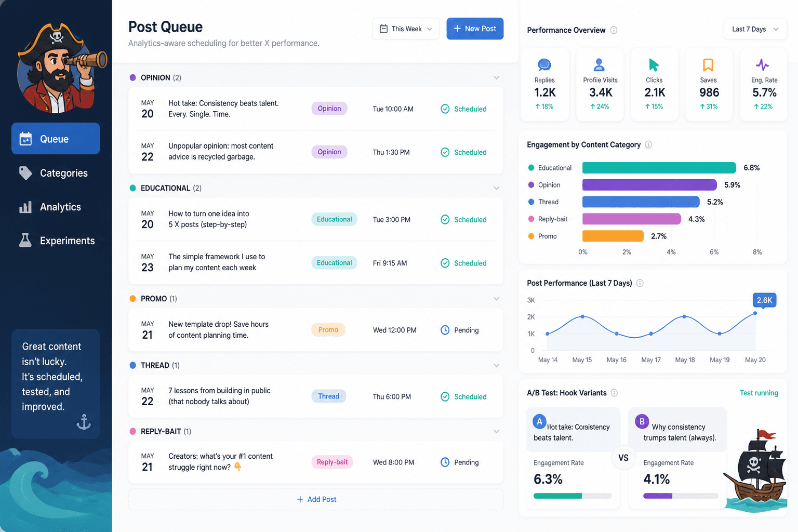Create a post with New Post

point(475,29)
